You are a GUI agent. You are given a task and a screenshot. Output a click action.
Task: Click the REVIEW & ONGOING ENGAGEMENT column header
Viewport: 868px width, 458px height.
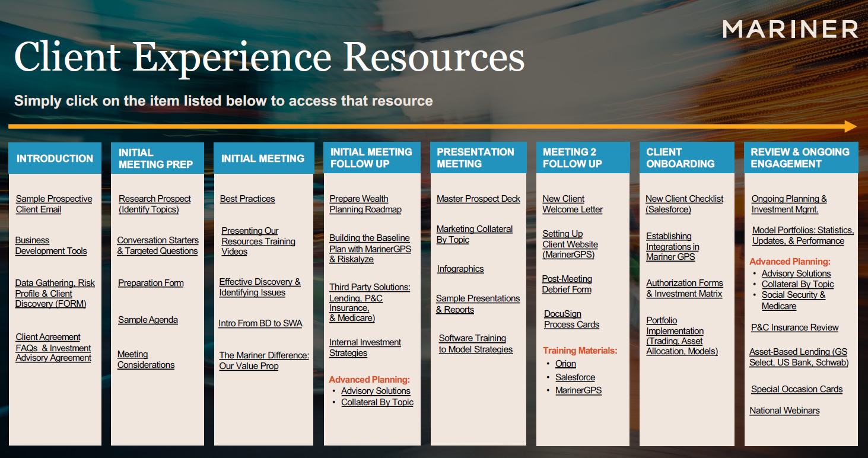tap(801, 158)
